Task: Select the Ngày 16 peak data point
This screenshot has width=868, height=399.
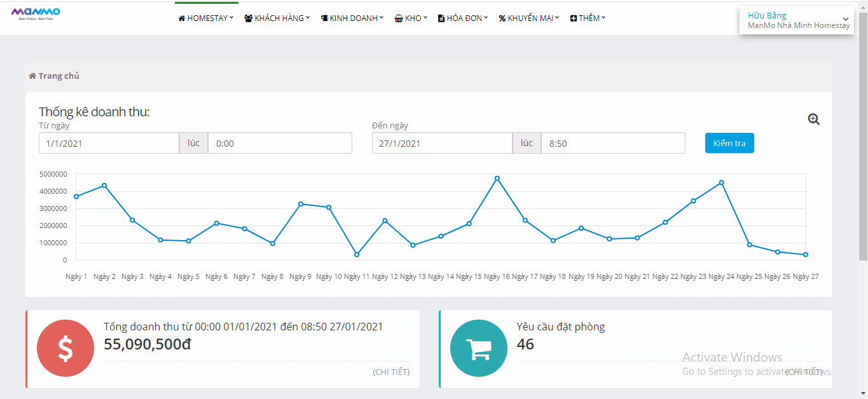Action: coord(497,179)
